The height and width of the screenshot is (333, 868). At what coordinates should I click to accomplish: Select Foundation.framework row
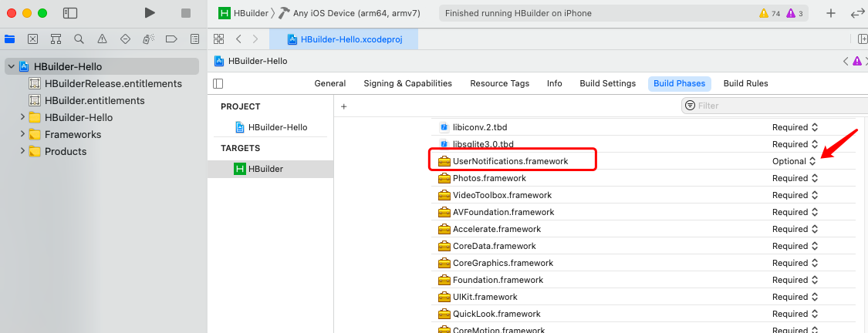pyautogui.click(x=643, y=280)
